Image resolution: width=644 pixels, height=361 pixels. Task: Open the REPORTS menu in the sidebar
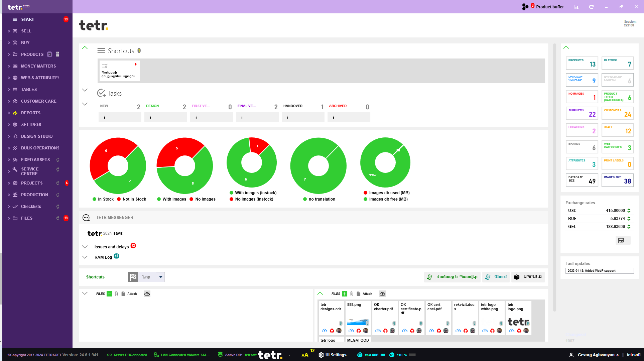click(31, 113)
